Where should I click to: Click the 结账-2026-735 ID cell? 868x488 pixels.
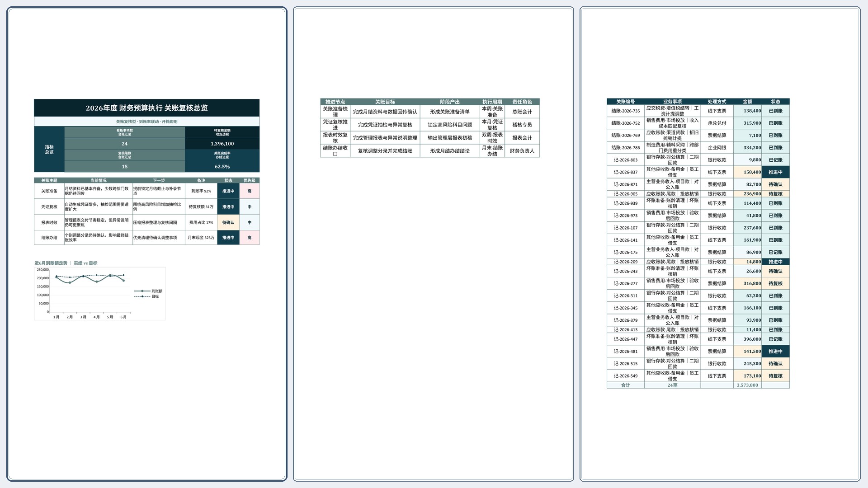(626, 111)
